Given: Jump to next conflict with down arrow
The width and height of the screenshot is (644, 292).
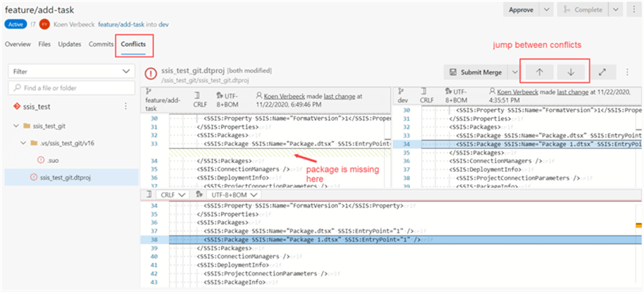Looking at the screenshot, I should (571, 72).
